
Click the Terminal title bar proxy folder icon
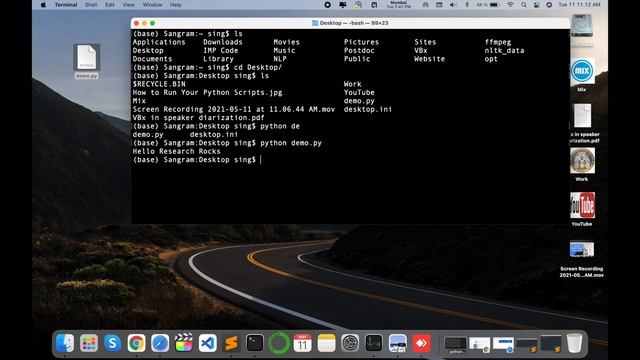315,23
